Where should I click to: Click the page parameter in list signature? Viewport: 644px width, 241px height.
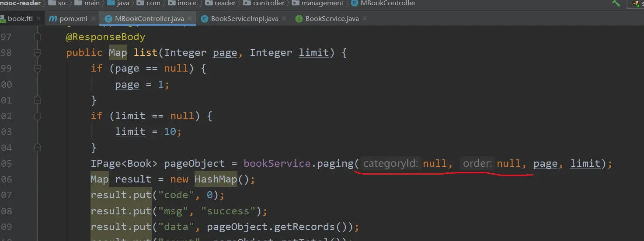coord(225,53)
